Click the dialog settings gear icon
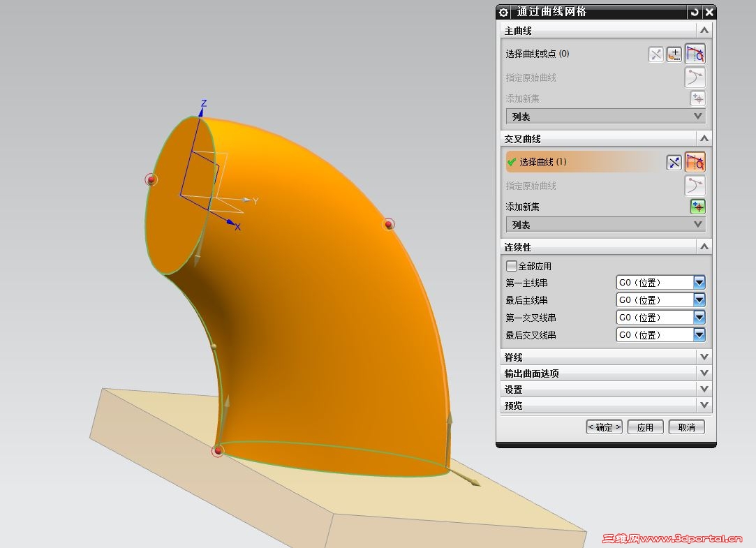 click(503, 12)
